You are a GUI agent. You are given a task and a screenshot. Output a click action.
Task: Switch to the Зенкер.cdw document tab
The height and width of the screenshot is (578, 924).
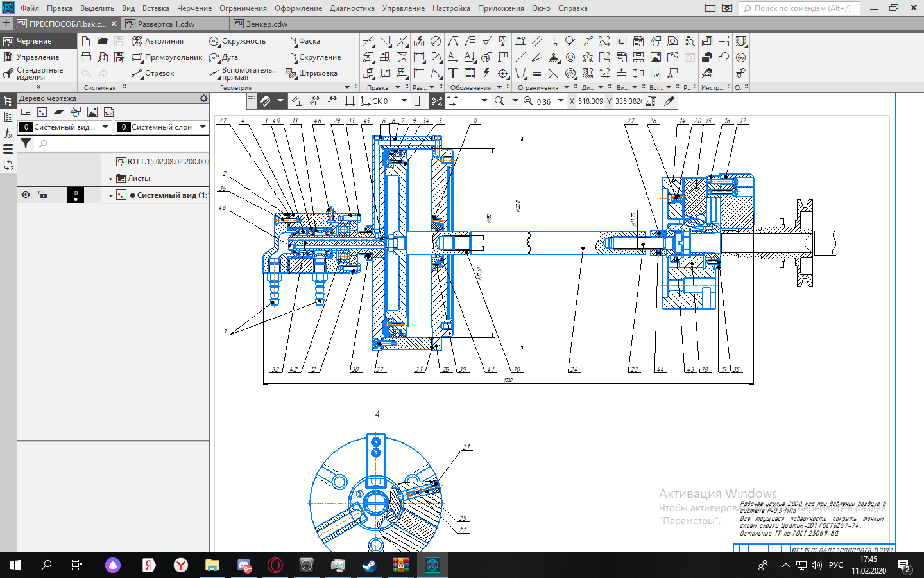(x=267, y=24)
